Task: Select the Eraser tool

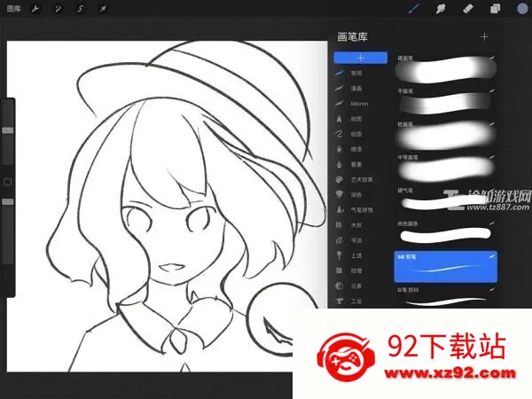Action: (467, 9)
